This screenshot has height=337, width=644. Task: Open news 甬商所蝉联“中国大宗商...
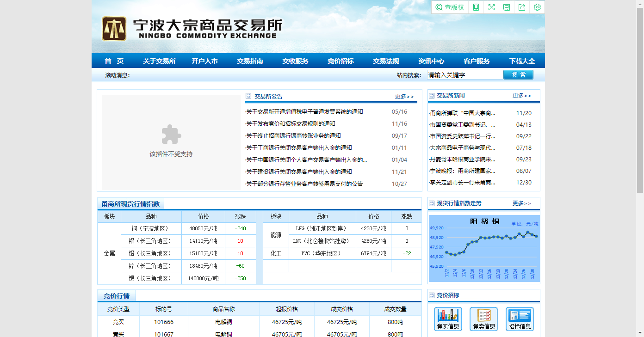tap(463, 113)
